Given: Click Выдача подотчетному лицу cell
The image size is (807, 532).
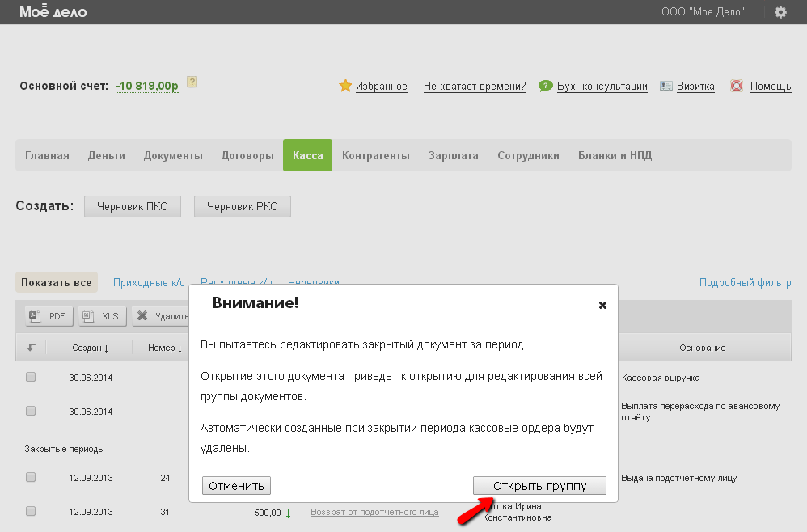Looking at the screenshot, I should click(x=679, y=478).
